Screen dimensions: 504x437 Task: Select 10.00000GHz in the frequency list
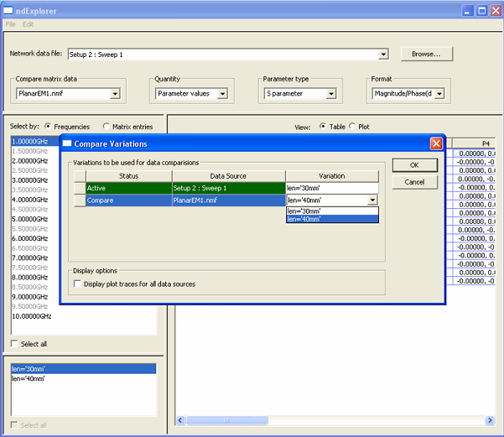pyautogui.click(x=32, y=316)
